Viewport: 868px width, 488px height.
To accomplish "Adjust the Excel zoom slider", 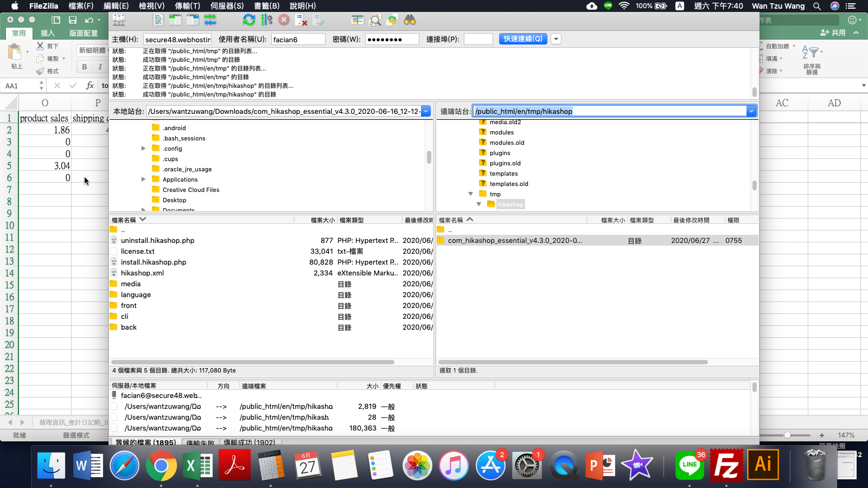I will [787, 435].
